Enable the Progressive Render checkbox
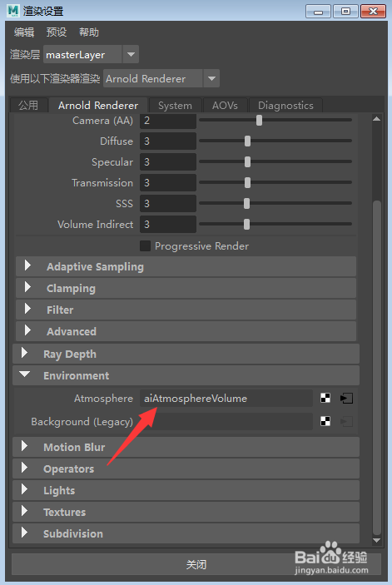 pos(145,245)
